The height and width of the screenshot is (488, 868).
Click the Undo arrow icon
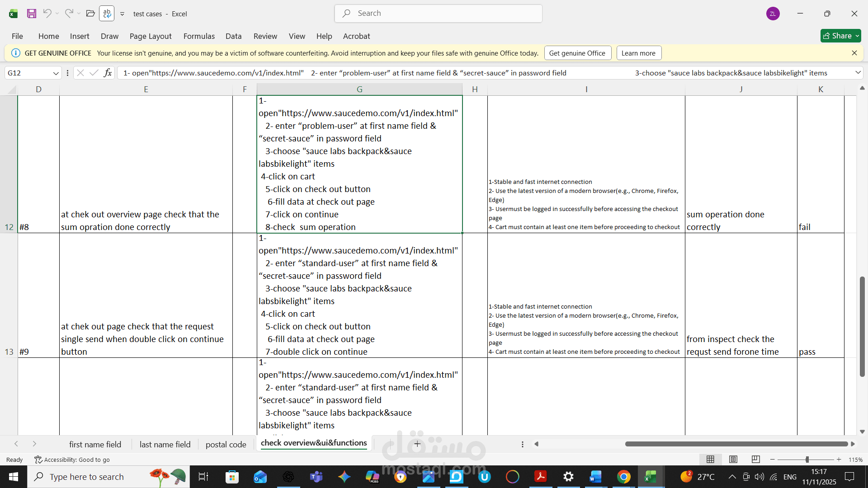pos(47,14)
